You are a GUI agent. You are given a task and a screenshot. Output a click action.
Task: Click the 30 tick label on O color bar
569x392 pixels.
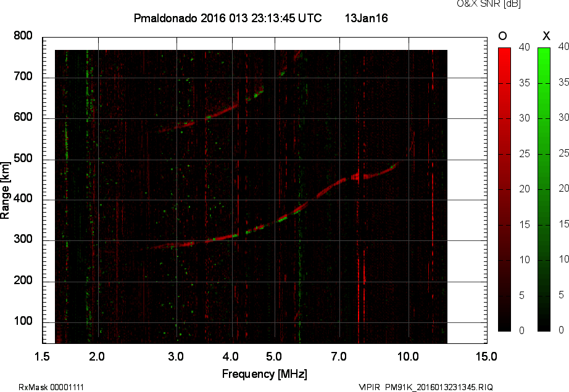pyautogui.click(x=525, y=118)
